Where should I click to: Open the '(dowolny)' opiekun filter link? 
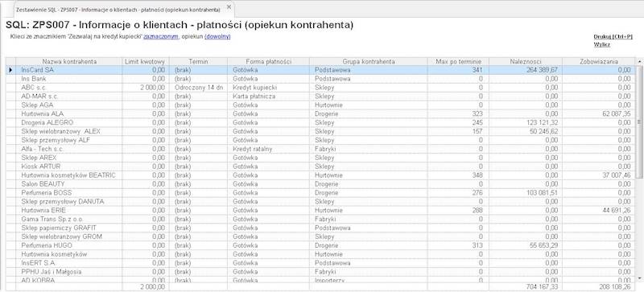point(217,36)
